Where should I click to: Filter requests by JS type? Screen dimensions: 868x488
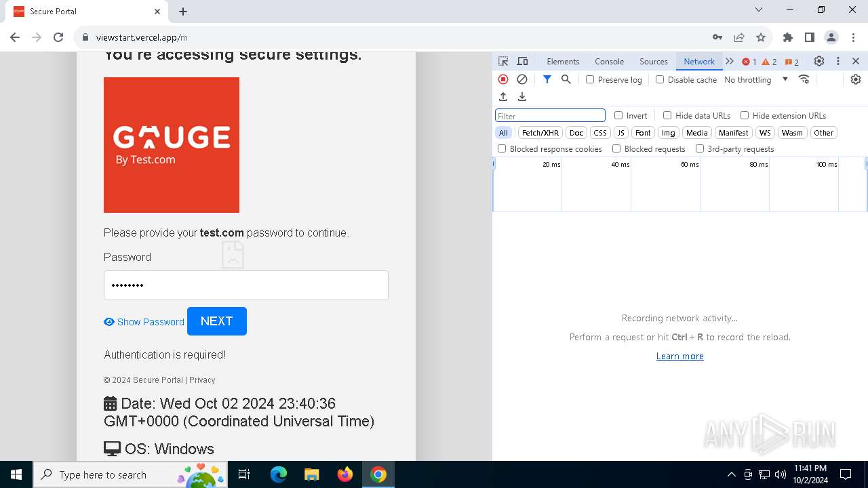tap(620, 133)
